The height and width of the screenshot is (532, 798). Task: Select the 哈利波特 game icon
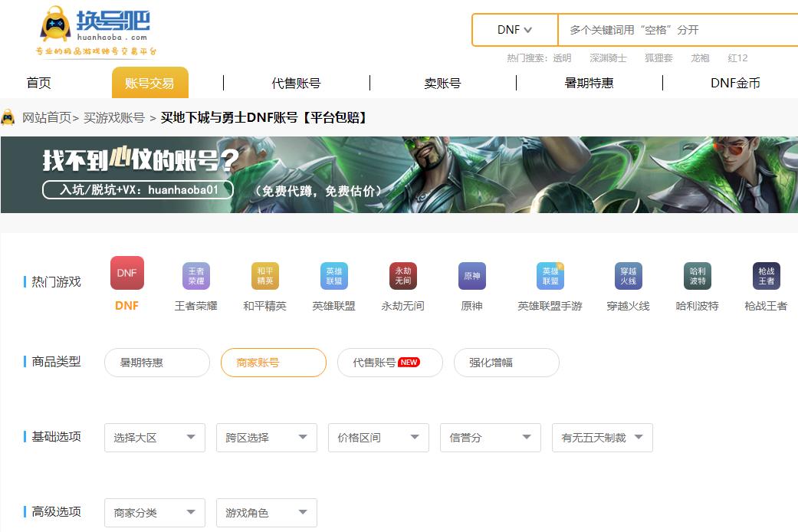(696, 273)
